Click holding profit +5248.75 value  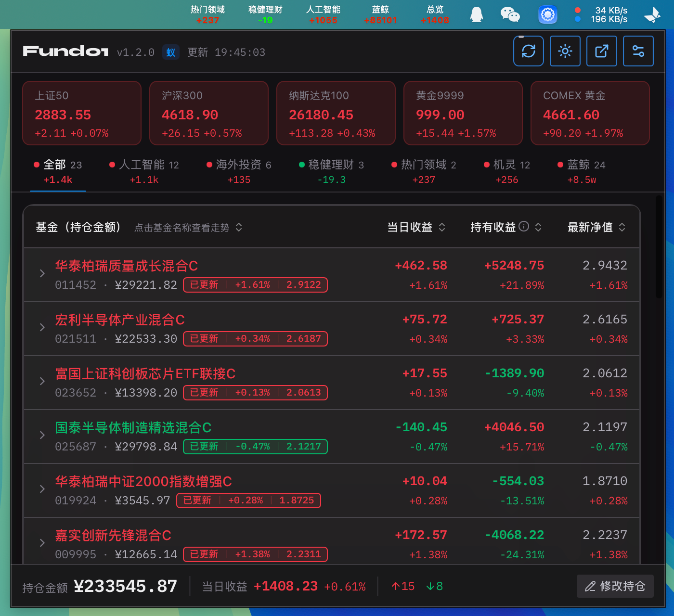[x=514, y=266]
